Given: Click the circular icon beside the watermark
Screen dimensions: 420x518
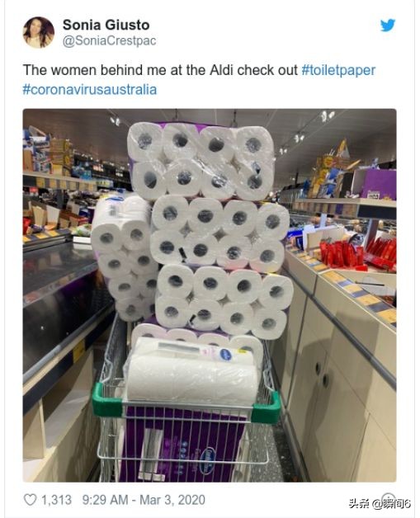Looking at the screenshot, I should tap(389, 498).
